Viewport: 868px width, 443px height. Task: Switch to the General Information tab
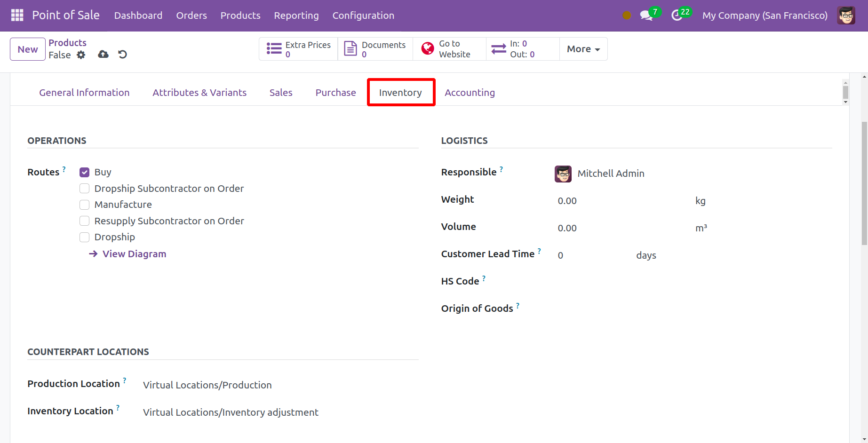click(x=84, y=93)
